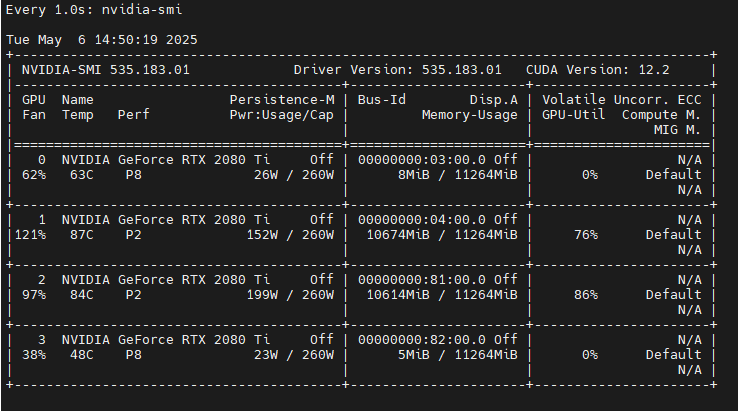Click the 'GPU-Util' column header
The width and height of the screenshot is (738, 411).
pos(574,115)
